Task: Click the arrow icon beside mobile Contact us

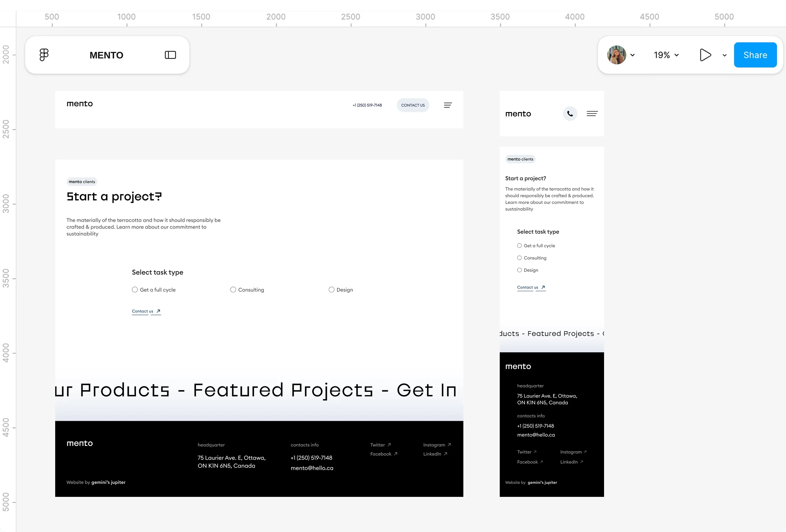Action: click(543, 288)
